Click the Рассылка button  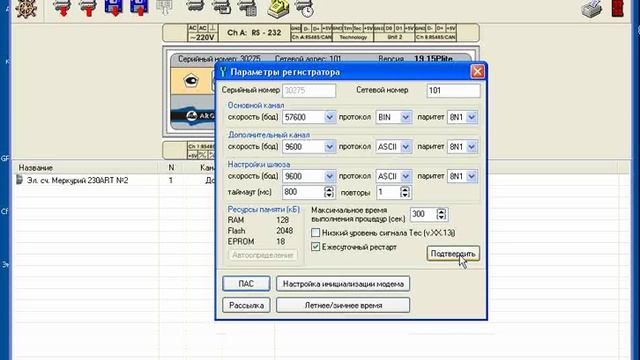click(246, 305)
